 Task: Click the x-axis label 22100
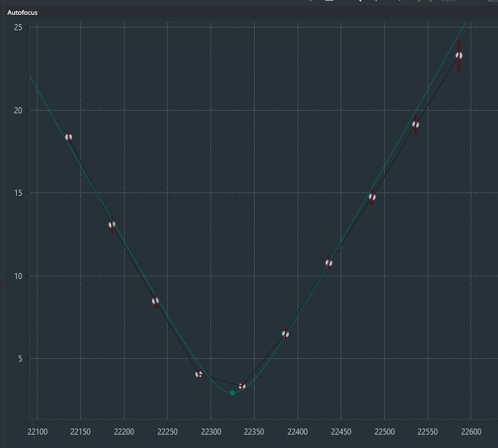(x=38, y=432)
